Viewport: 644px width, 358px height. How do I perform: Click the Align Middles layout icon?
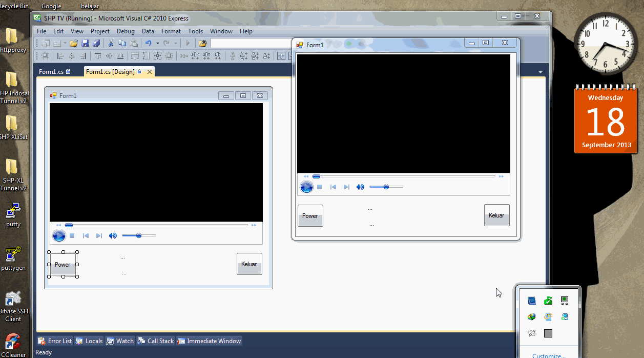coord(109,56)
